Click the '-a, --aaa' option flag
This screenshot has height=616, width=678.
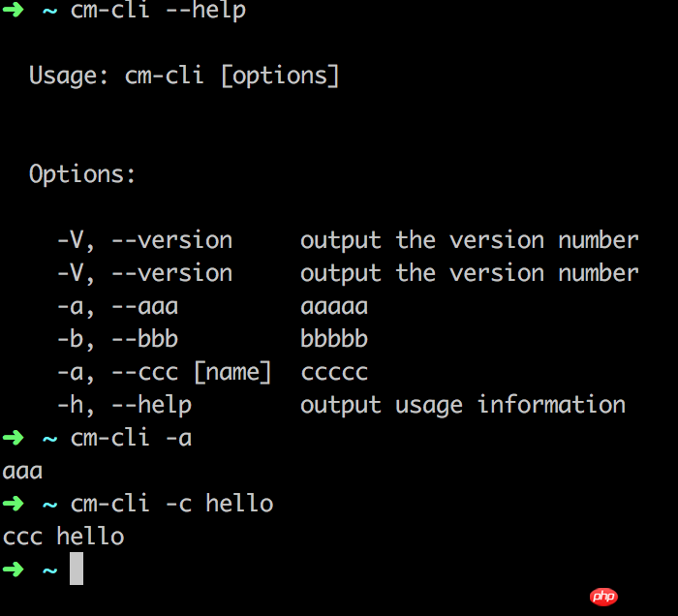point(117,307)
